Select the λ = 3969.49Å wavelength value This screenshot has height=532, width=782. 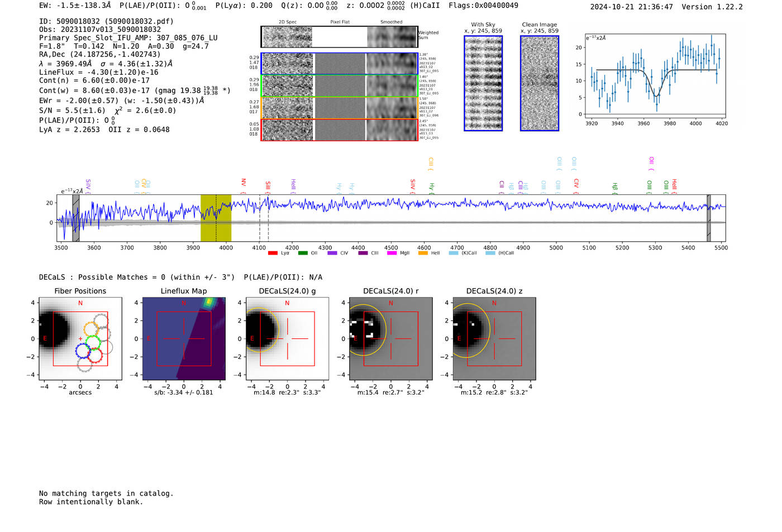tap(65, 64)
